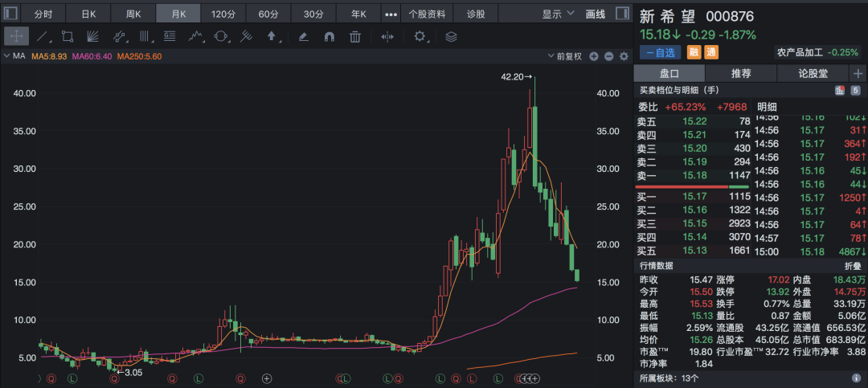Open the 论股堂 panel tab
868x388 pixels.
click(x=813, y=73)
